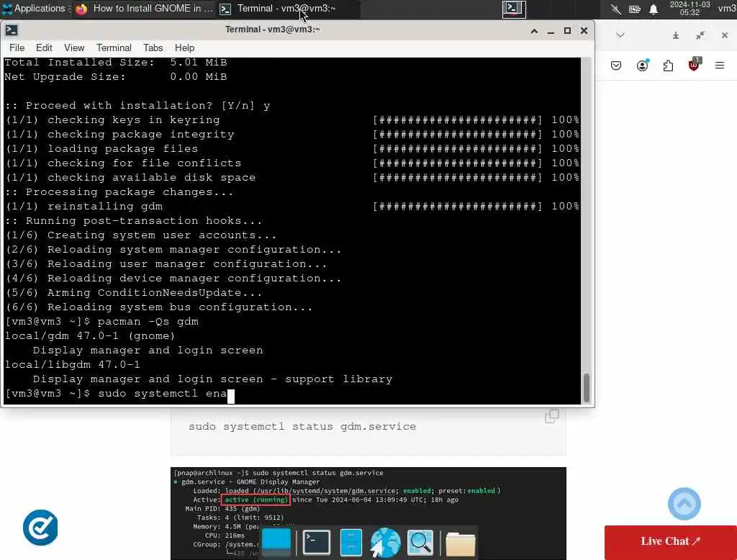Open the Terminal menu in menu bar
The width and height of the screenshot is (737, 560).
[x=114, y=48]
